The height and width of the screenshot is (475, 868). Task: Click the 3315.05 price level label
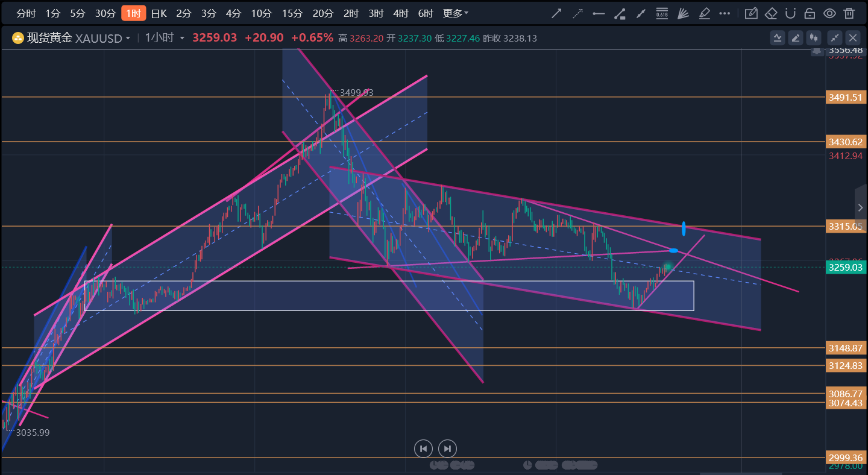point(845,226)
